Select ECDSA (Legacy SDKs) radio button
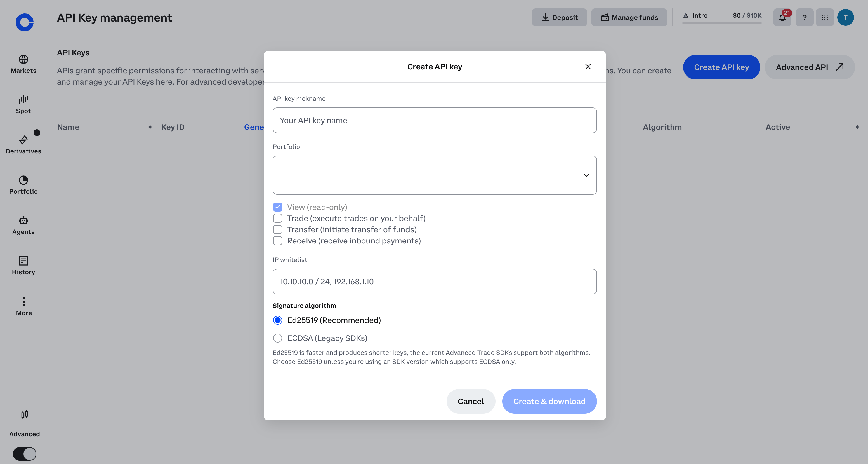 pyautogui.click(x=278, y=338)
